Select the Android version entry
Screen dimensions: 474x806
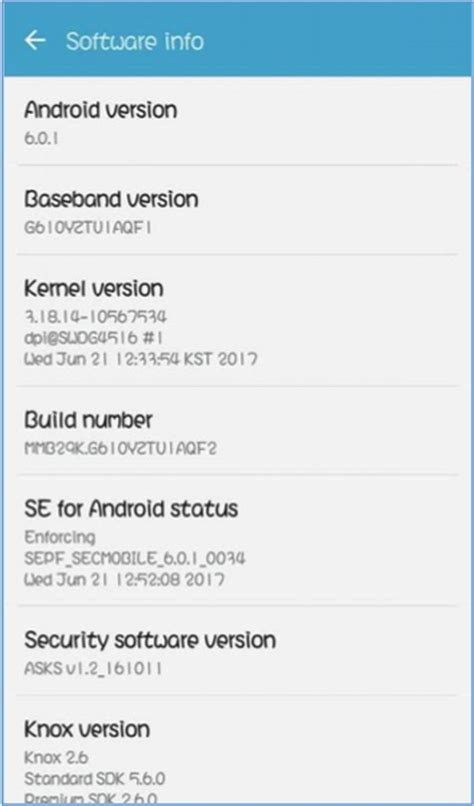237,121
